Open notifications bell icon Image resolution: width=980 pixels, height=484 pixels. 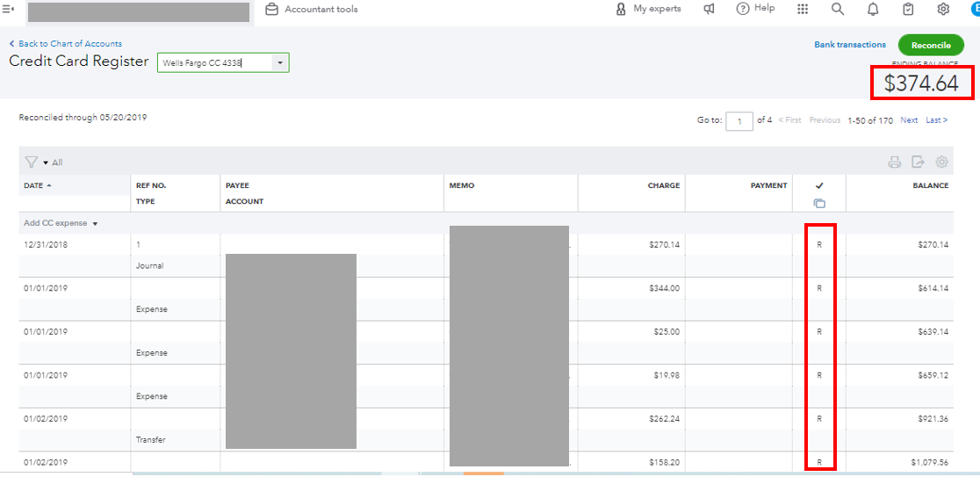click(x=873, y=9)
